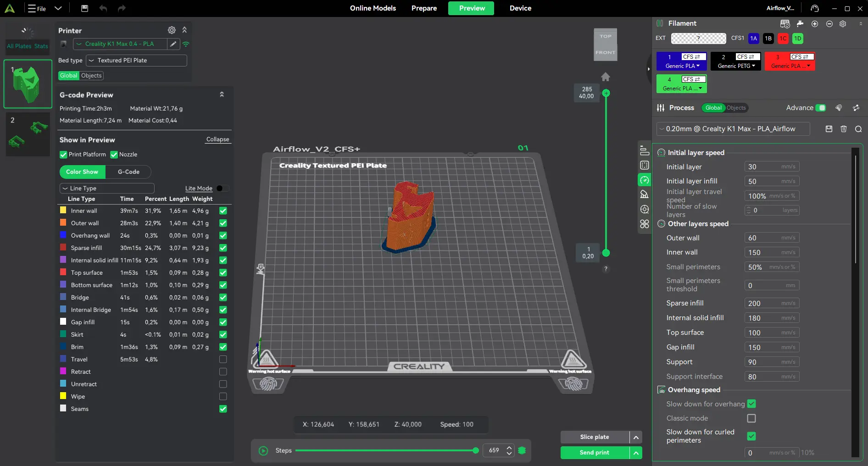Select the speedometer speed settings icon
This screenshot has height=466, width=868.
[x=645, y=180]
